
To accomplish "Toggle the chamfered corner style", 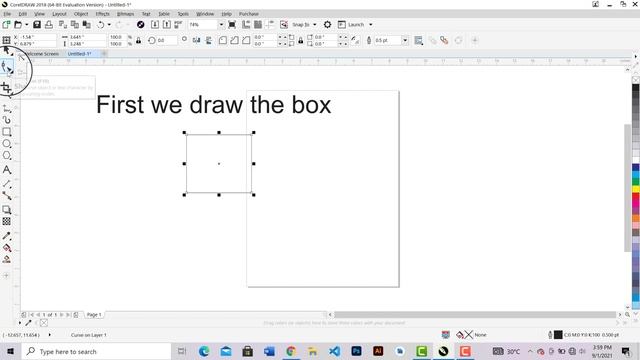I will [246, 40].
